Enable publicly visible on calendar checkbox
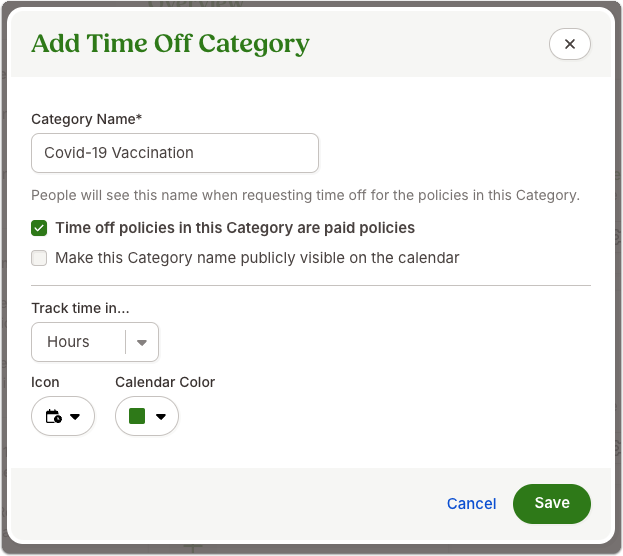 point(39,258)
